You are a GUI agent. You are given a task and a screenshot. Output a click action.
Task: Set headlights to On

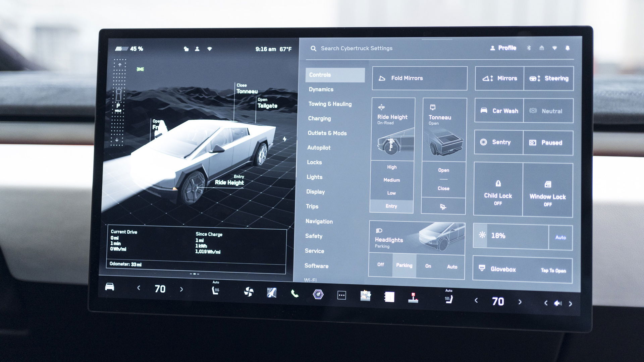(x=428, y=266)
